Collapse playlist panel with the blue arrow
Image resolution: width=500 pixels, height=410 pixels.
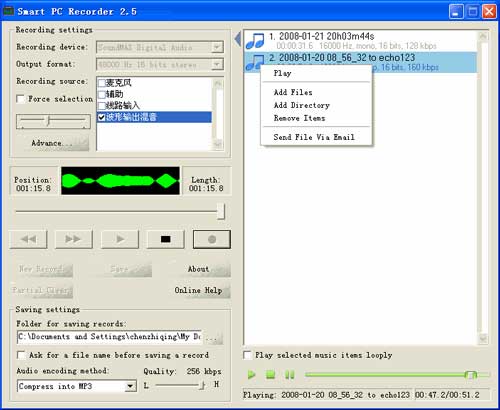click(238, 39)
